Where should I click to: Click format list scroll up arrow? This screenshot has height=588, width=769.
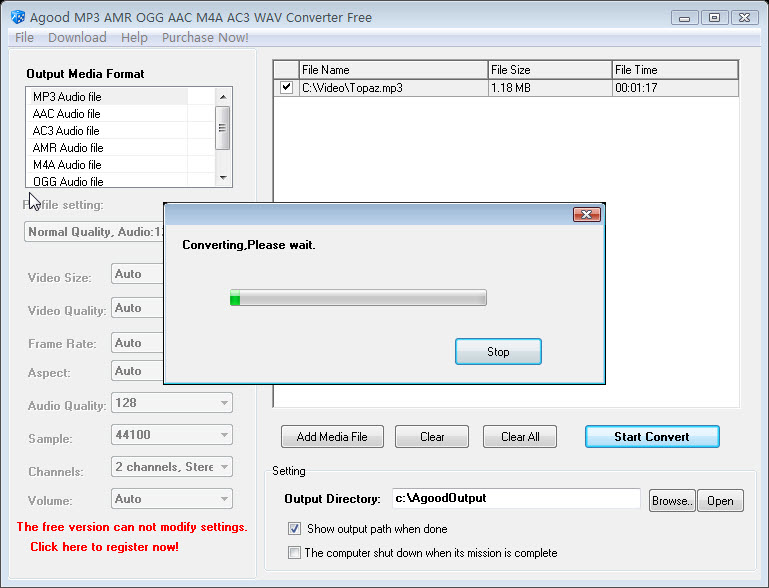coord(223,97)
